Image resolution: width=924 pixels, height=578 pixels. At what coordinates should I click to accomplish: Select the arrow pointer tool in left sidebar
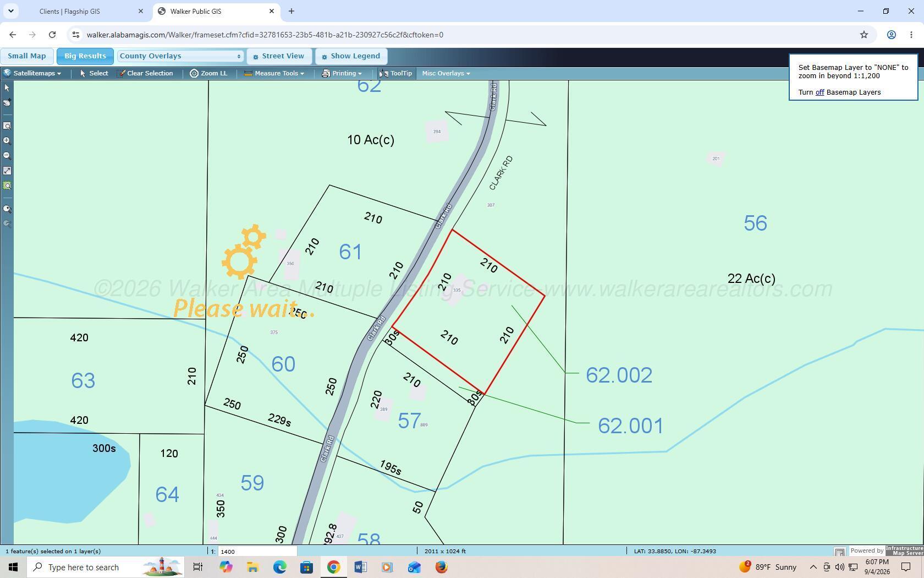pos(7,88)
